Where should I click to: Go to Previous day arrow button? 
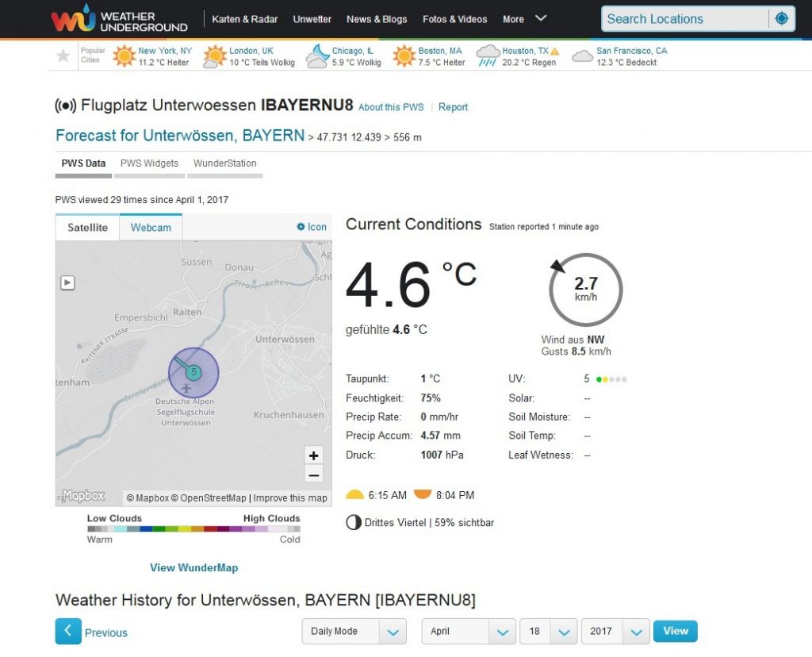[x=68, y=631]
